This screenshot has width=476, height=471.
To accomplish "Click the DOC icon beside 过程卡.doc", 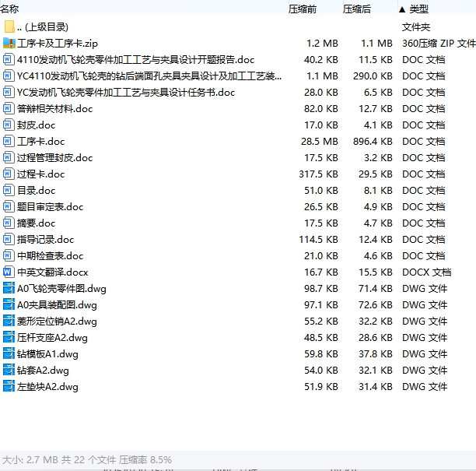I will coord(9,174).
